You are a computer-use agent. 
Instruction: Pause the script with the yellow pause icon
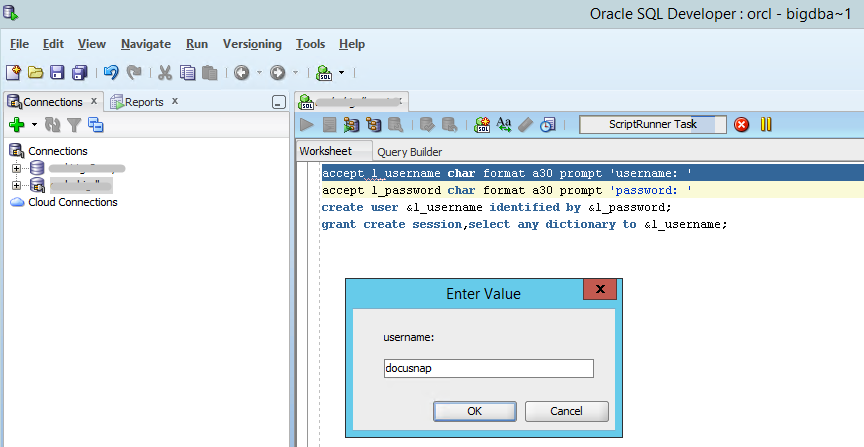[x=766, y=125]
